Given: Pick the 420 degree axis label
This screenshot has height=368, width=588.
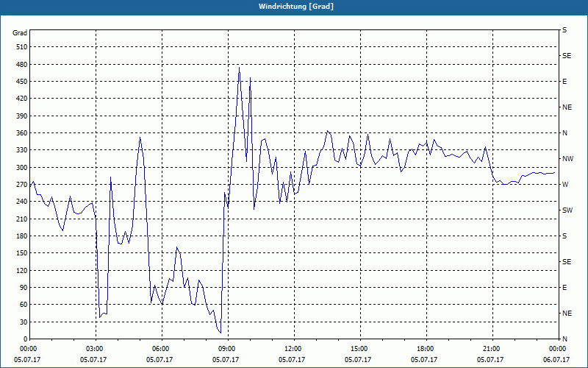Looking at the screenshot, I should [22, 99].
